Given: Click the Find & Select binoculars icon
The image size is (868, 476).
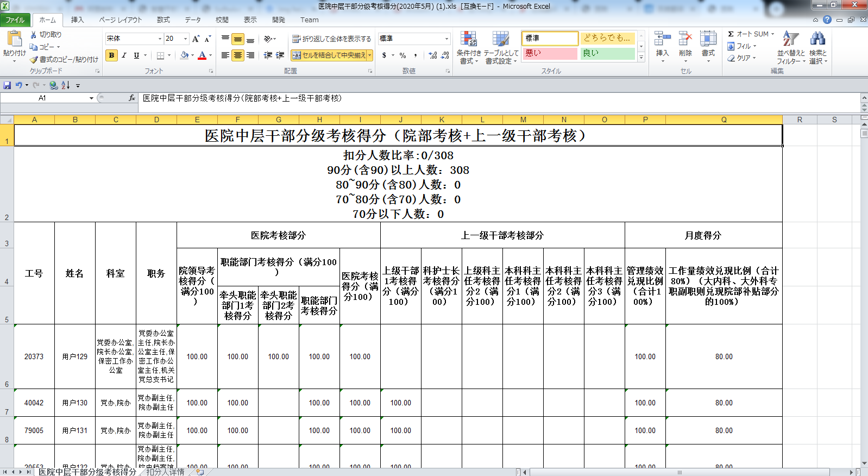Looking at the screenshot, I should [x=817, y=47].
